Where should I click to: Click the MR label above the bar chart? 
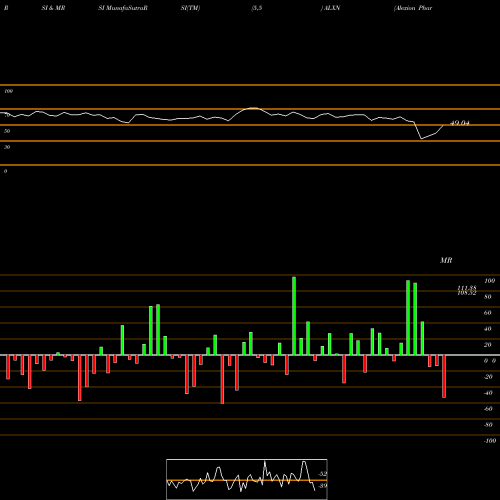pos(446,260)
